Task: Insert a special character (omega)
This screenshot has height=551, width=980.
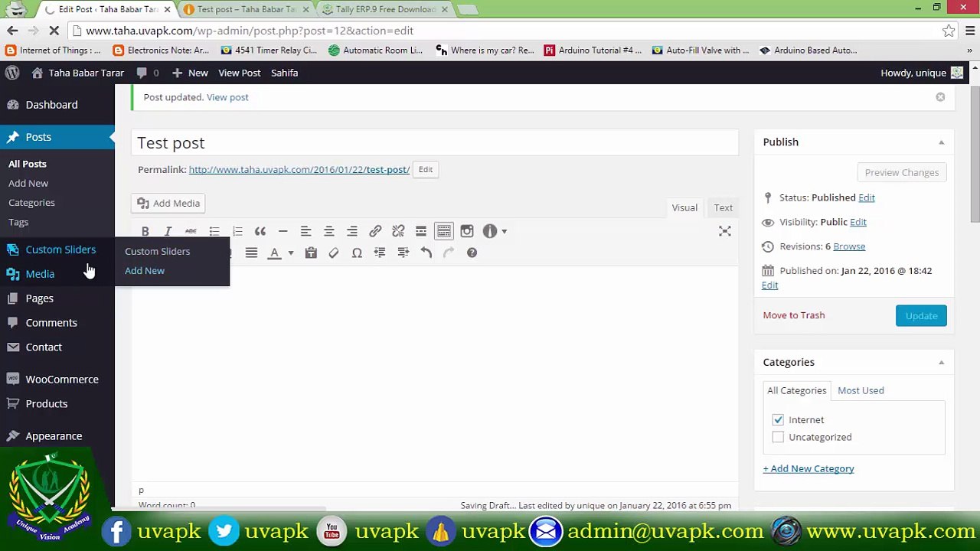Action: click(357, 253)
